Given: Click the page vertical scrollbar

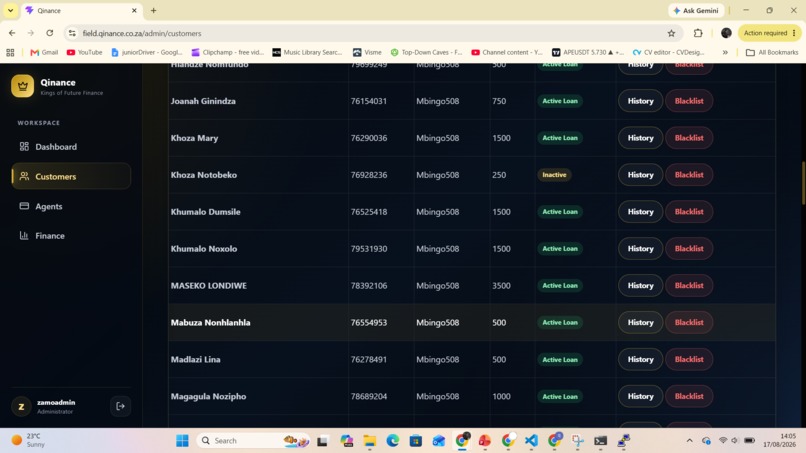Looking at the screenshot, I should point(803,184).
